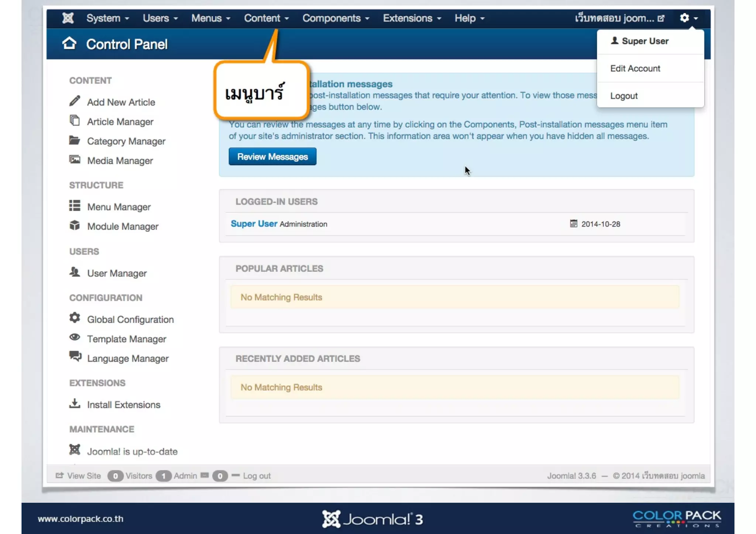Click the Module Manager cube icon

coord(75,225)
